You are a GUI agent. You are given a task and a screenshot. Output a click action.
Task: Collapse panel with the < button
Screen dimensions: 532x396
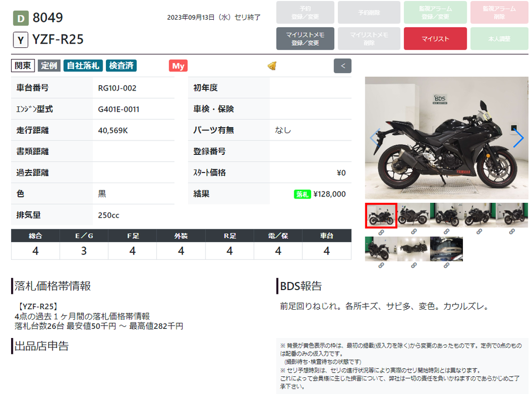(x=342, y=66)
